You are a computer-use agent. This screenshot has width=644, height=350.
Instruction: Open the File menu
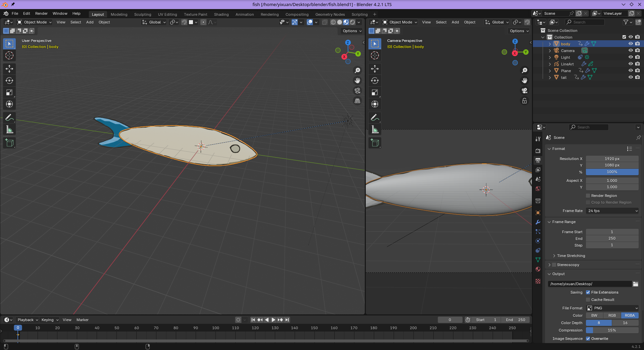pos(15,13)
